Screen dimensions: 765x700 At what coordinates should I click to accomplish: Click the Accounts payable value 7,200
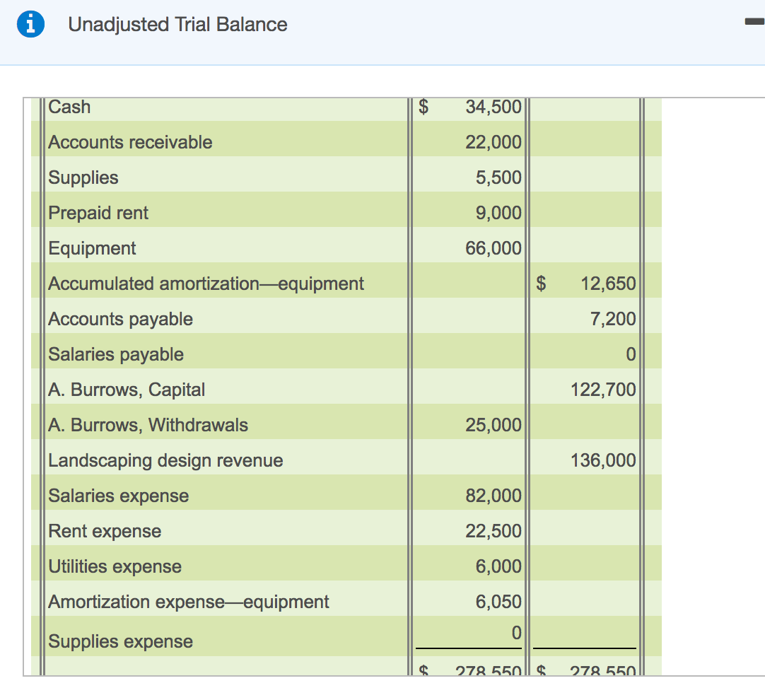click(x=613, y=319)
